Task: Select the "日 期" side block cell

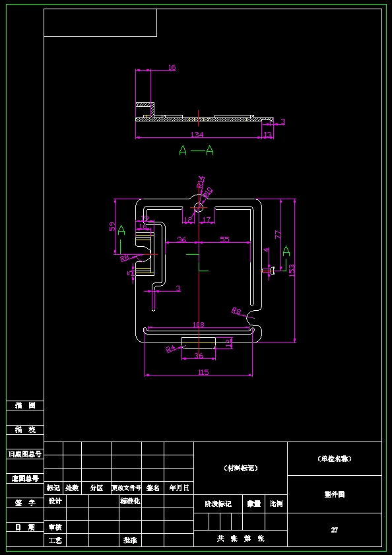Action: tap(25, 527)
